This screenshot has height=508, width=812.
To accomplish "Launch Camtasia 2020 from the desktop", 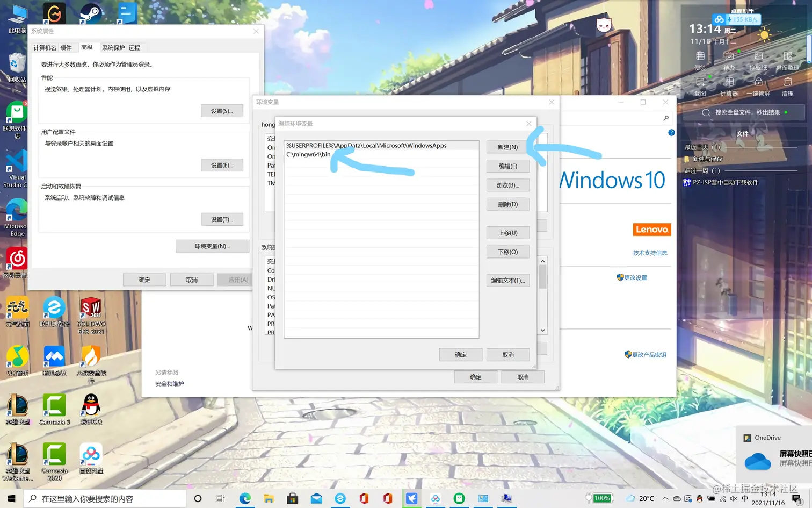I will [54, 461].
